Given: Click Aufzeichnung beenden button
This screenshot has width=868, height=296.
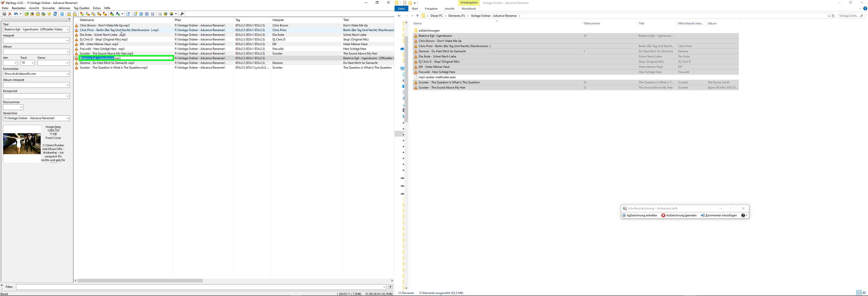Looking at the screenshot, I should [x=679, y=215].
